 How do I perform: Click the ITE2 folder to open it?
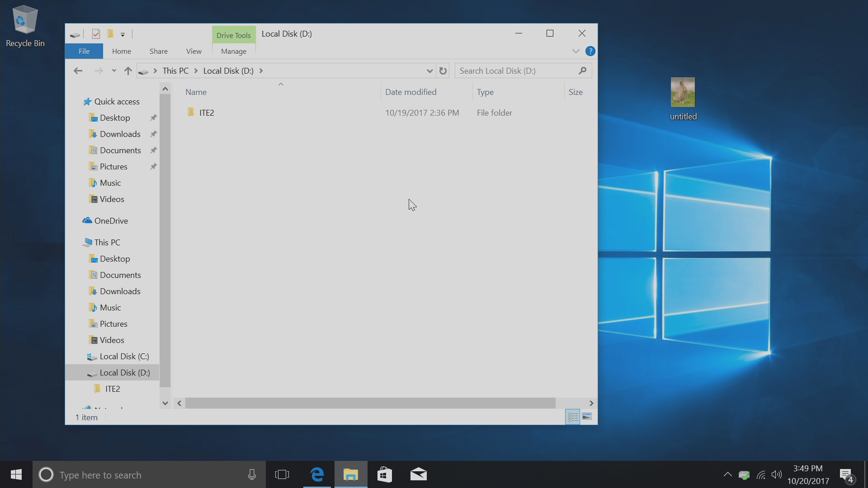point(207,113)
